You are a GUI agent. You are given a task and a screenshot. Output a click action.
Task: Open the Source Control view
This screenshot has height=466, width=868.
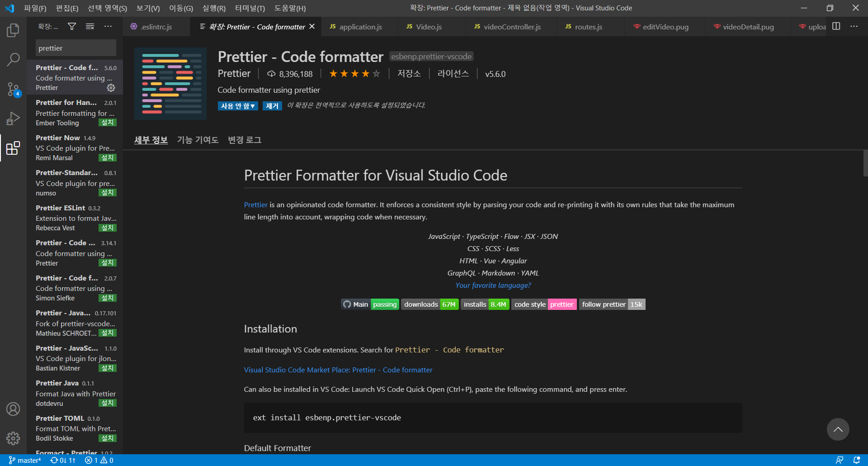[13, 89]
